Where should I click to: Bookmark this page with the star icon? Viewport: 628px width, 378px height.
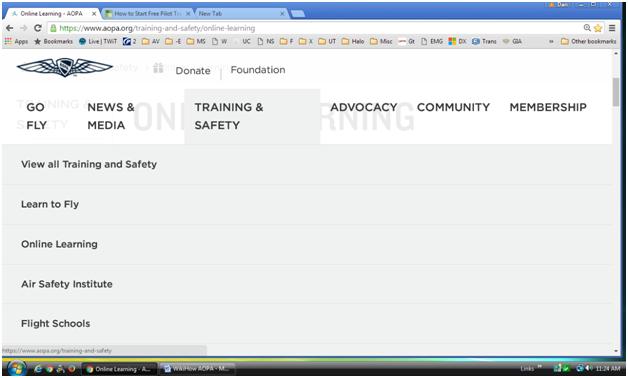click(x=598, y=28)
